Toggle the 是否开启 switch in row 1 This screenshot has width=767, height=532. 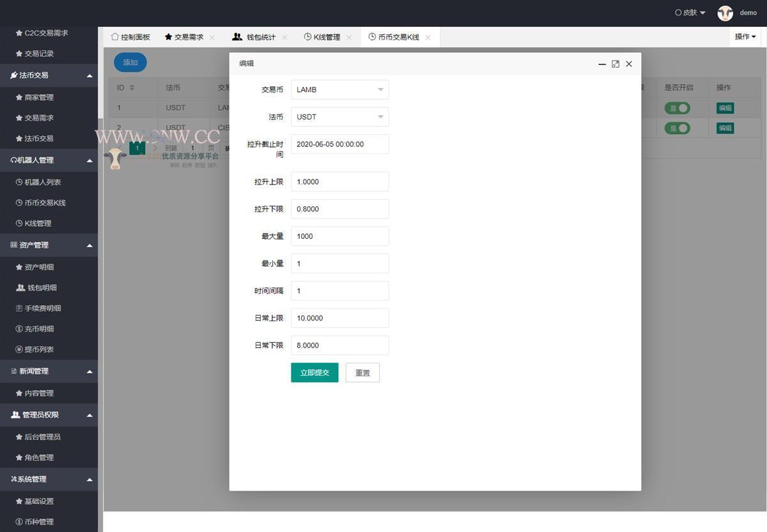pos(677,108)
